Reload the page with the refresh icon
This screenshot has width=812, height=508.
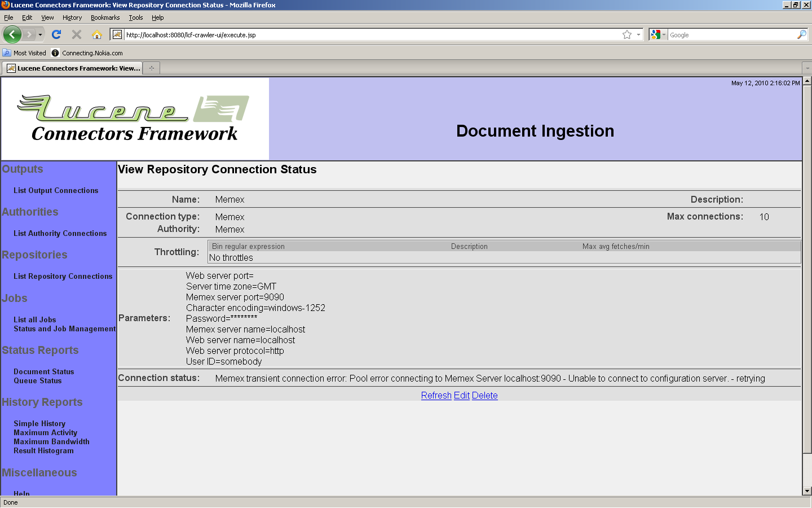click(56, 34)
